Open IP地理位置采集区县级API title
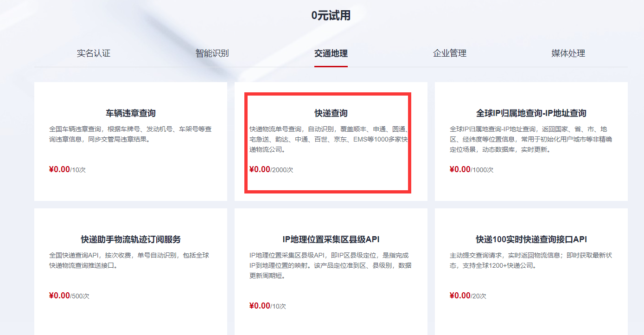Screen dimensions: 644x335 [331, 239]
